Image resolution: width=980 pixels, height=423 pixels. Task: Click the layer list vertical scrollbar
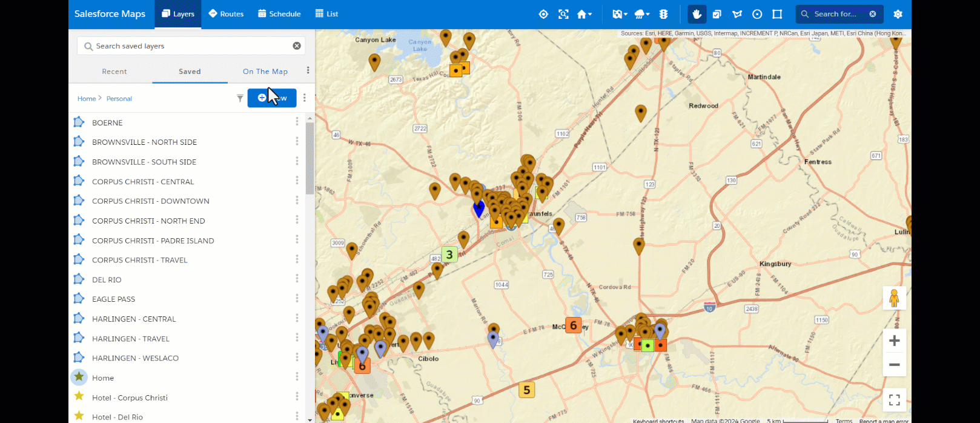(x=310, y=158)
